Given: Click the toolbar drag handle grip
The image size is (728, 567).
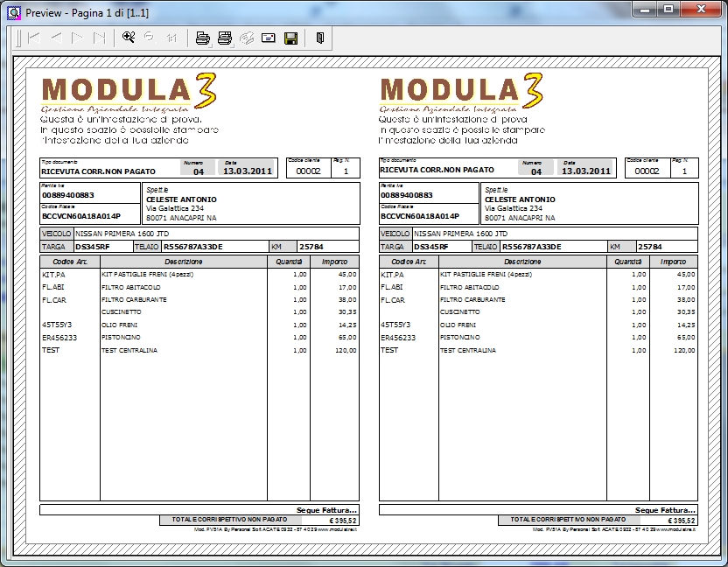Looking at the screenshot, I should coord(18,38).
